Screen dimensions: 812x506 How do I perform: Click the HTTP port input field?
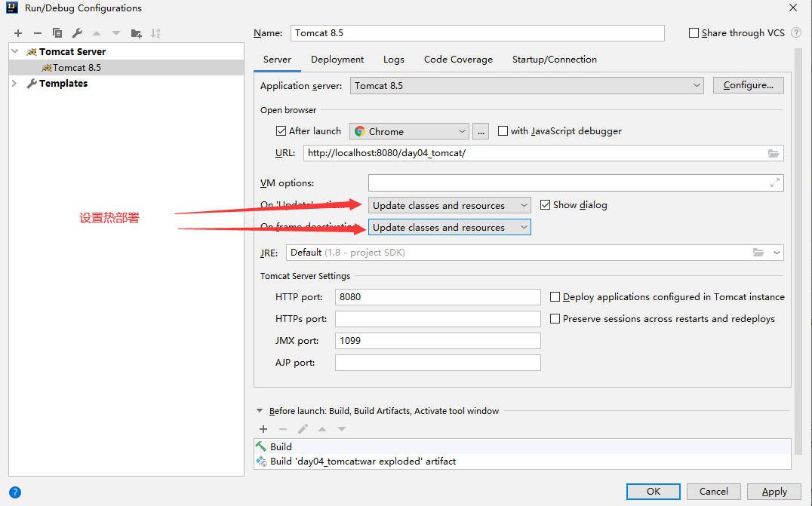[x=438, y=297]
